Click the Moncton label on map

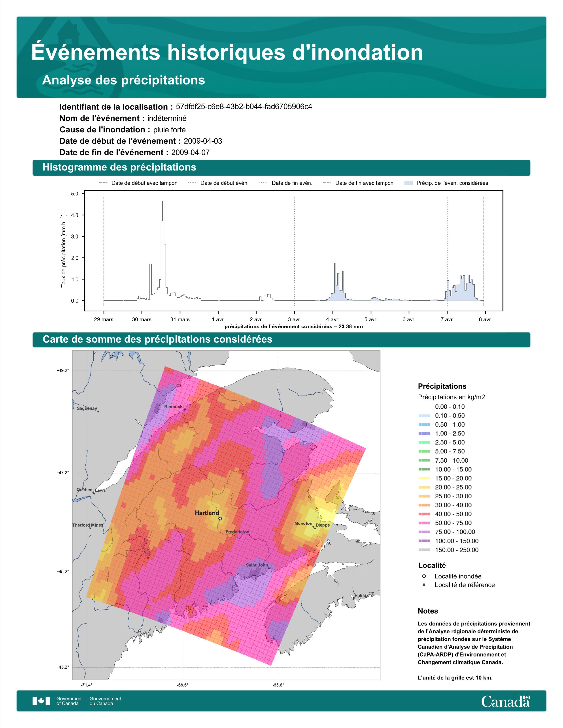303,523
